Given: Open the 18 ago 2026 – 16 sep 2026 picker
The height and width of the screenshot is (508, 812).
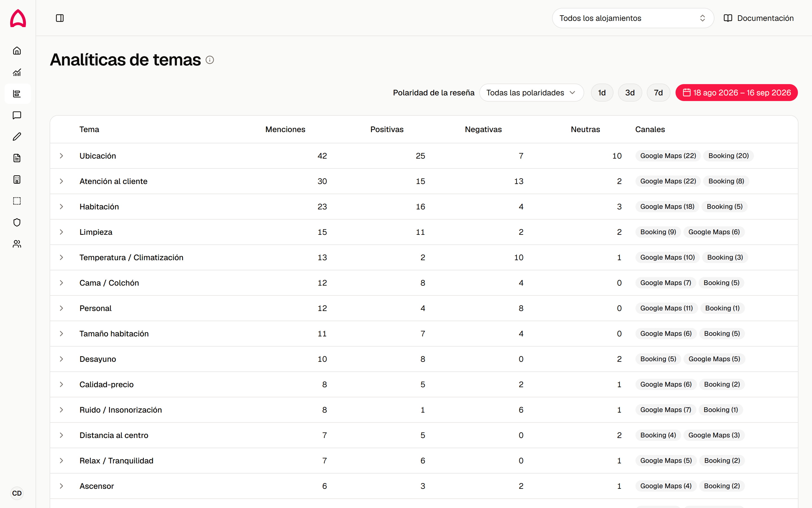Looking at the screenshot, I should click(736, 93).
